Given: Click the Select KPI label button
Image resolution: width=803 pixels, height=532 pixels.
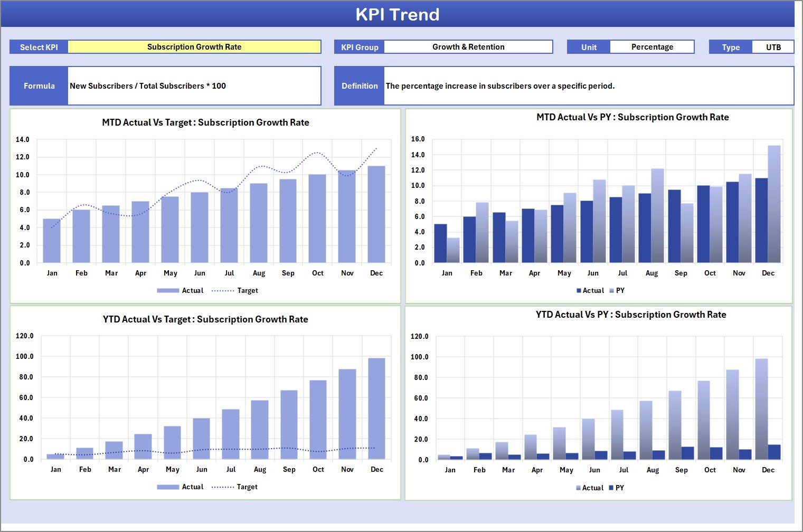Looking at the screenshot, I should click(x=38, y=46).
